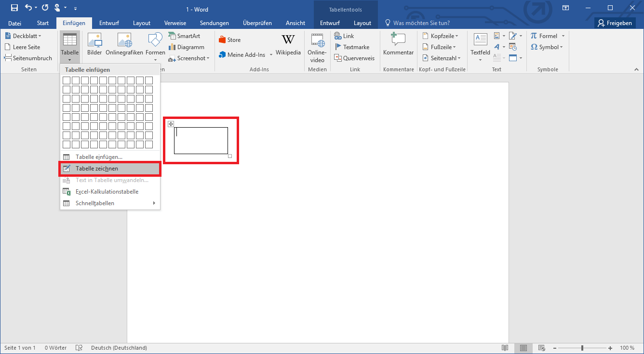Click the zoom in plus button
The width and height of the screenshot is (644, 354).
(610, 348)
